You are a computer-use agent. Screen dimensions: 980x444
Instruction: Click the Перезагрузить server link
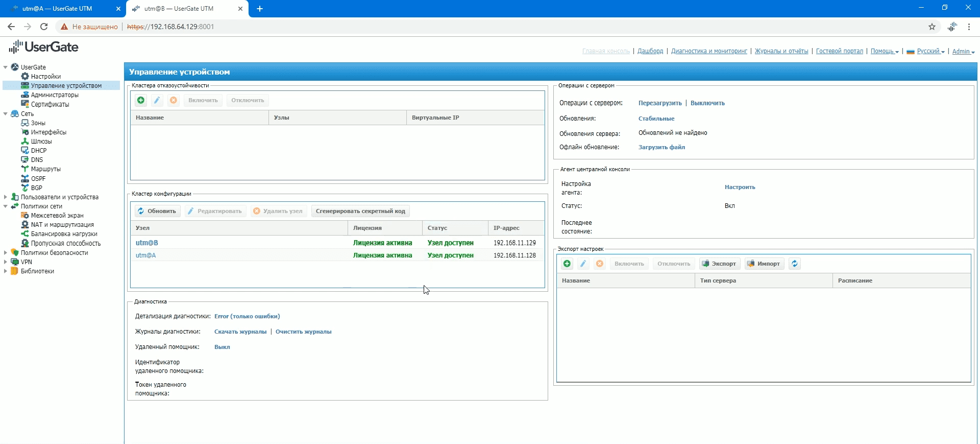[x=659, y=103]
